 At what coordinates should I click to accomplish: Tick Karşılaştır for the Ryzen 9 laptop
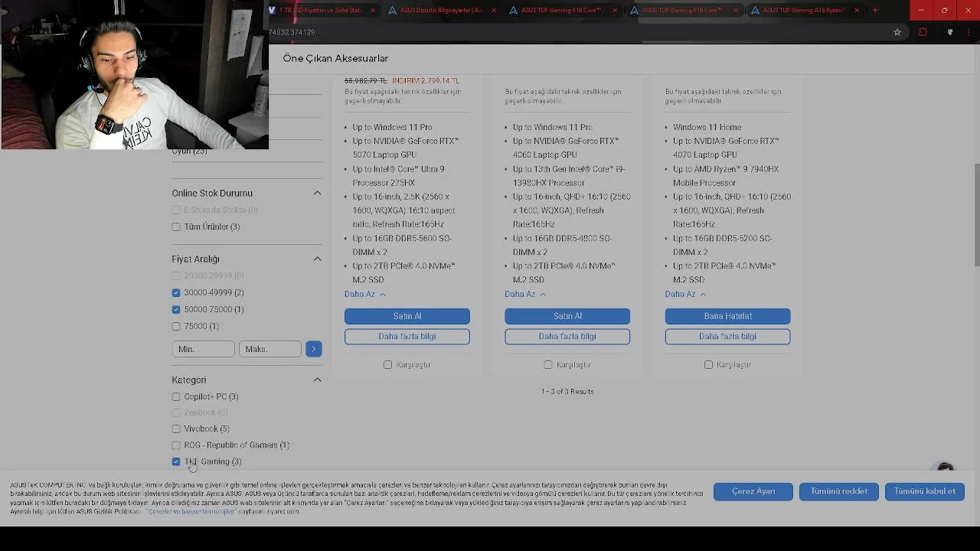[x=708, y=365]
